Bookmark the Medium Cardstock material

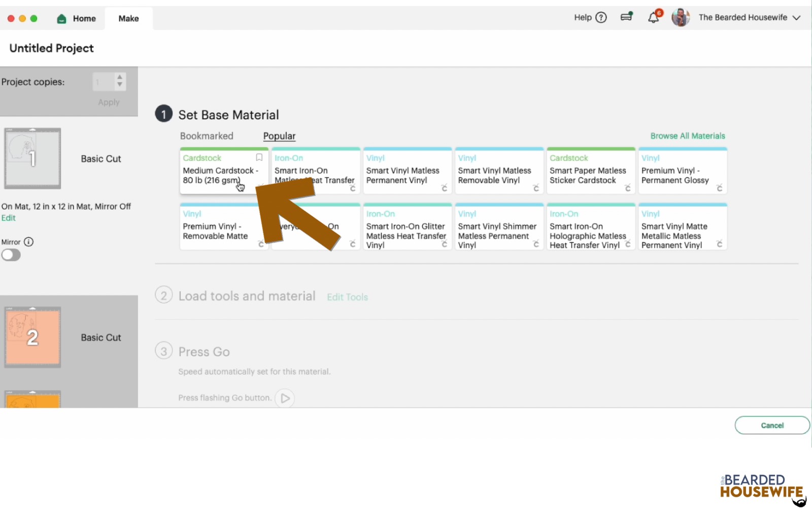[x=259, y=158]
